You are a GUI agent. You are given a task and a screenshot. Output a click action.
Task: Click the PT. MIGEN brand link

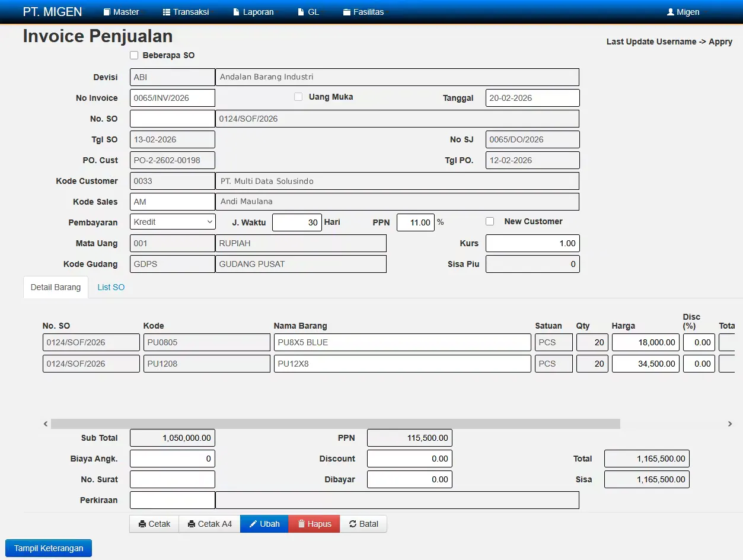click(52, 12)
